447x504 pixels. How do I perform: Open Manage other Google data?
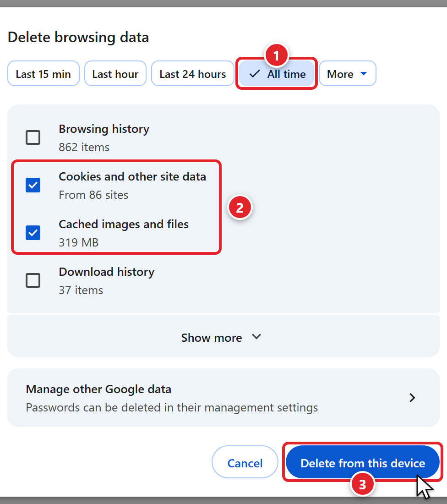(x=223, y=398)
